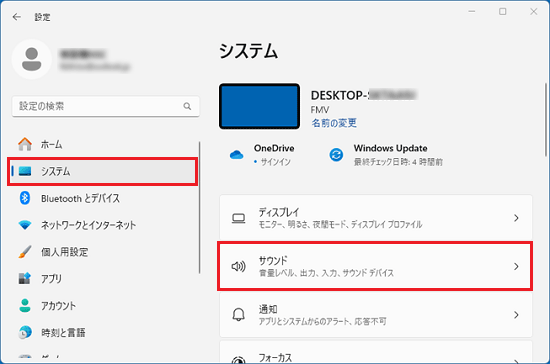Click the main content scrollbar

tap(545, 119)
